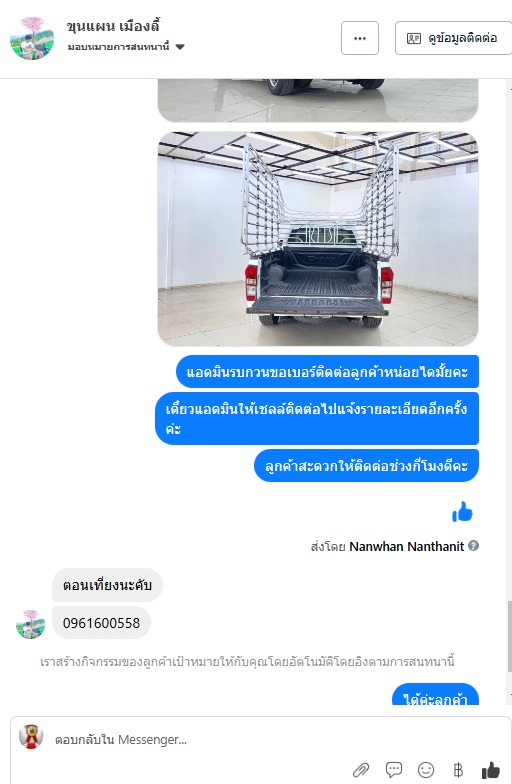Click in the ตอบกลับใน Messenger reply field

(200, 740)
